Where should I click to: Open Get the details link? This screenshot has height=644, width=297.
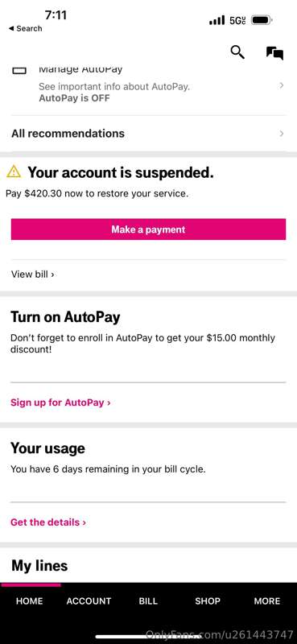click(x=48, y=522)
